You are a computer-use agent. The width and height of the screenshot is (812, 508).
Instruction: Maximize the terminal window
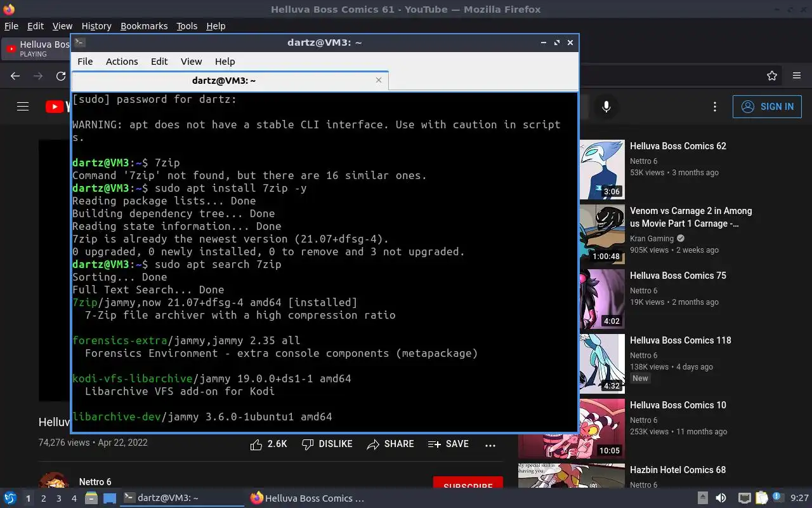coord(557,43)
